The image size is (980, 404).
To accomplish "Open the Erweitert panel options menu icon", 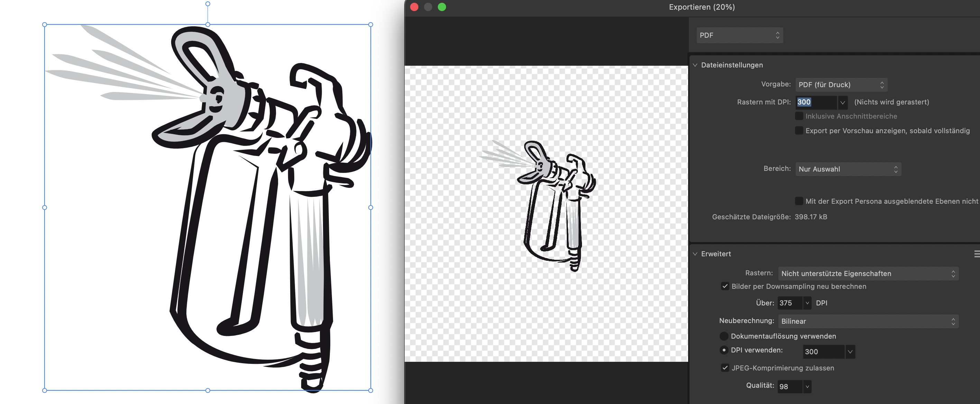I will click(x=977, y=254).
